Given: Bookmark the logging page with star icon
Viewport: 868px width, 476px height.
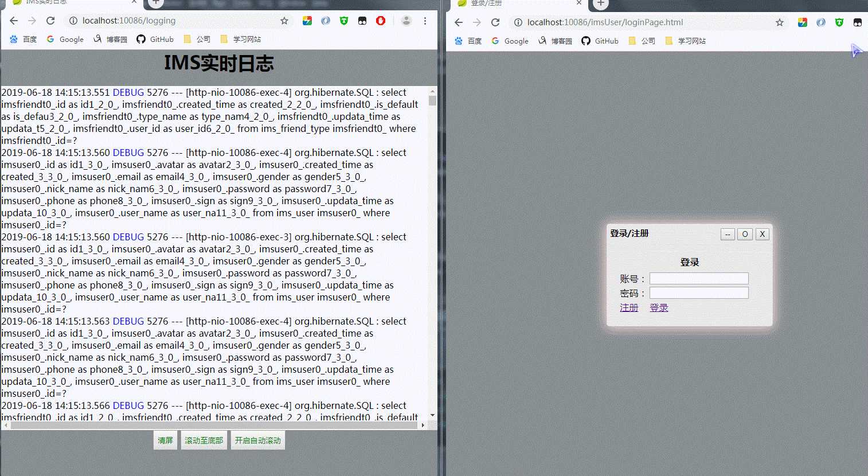Looking at the screenshot, I should [284, 21].
